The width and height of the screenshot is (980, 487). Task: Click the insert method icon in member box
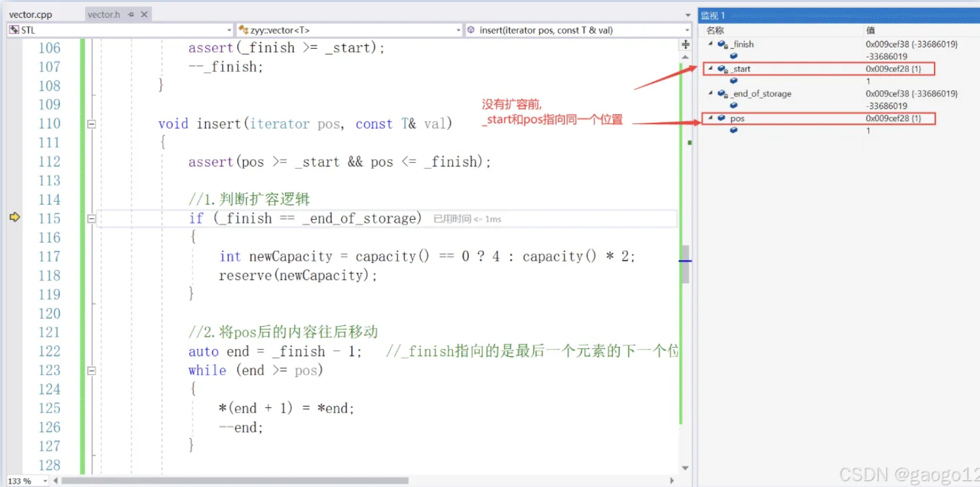pos(471,30)
